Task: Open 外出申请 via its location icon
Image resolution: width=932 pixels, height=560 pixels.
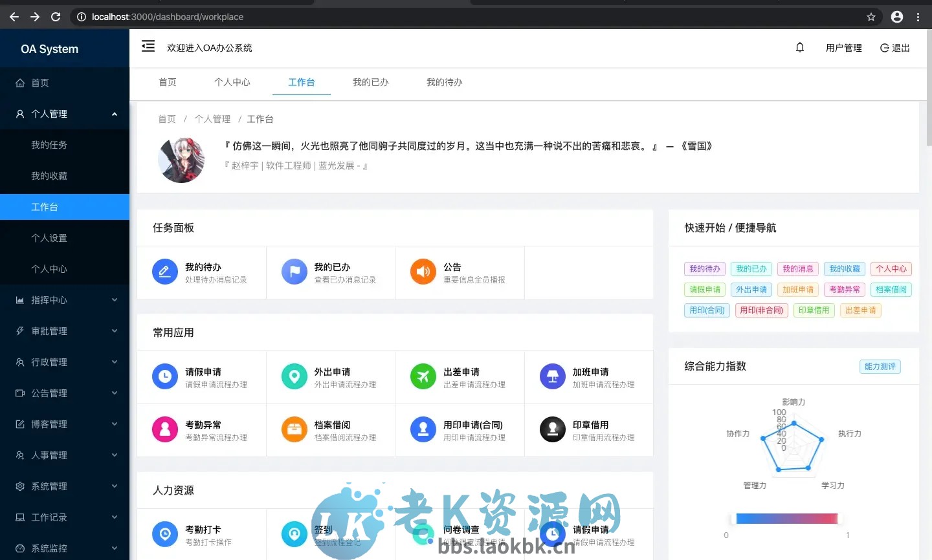Action: pos(294,377)
